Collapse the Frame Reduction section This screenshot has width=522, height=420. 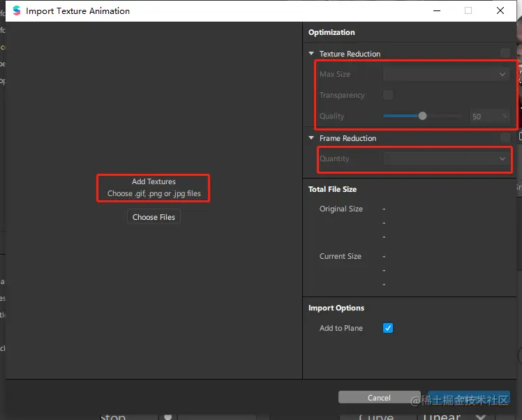coord(311,137)
